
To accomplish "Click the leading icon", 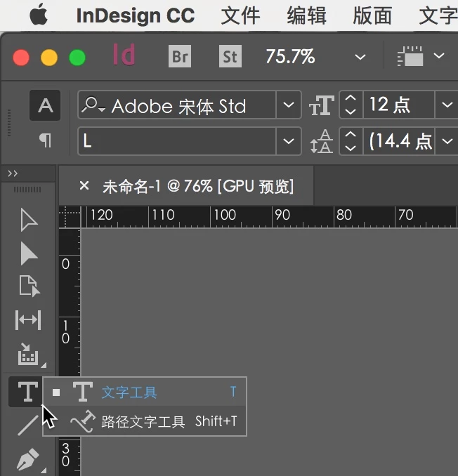I will [x=321, y=141].
